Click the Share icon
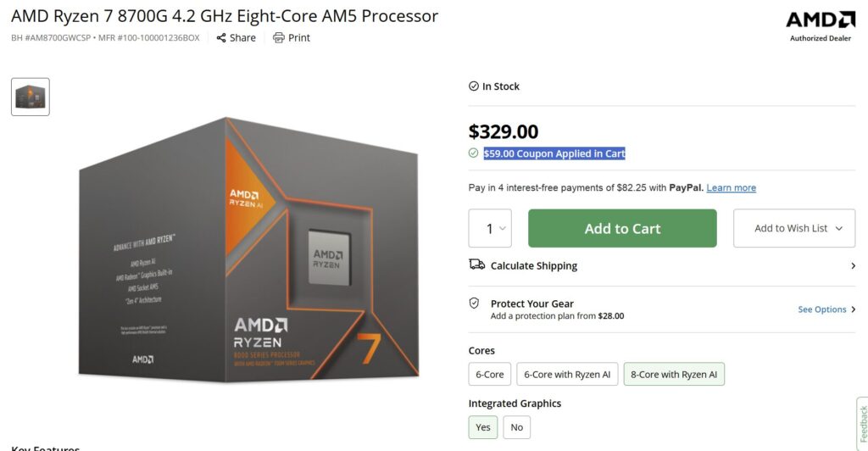Viewport: 868px width, 451px height. tap(221, 37)
